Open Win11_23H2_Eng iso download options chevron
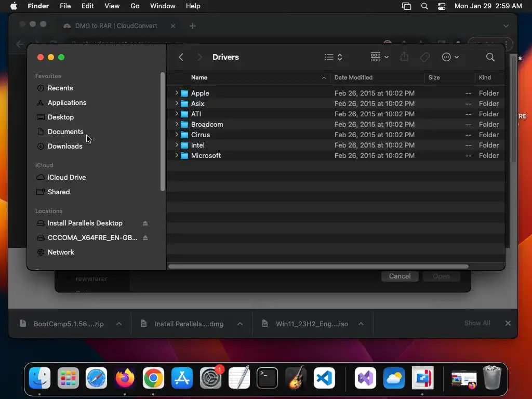 click(361, 324)
